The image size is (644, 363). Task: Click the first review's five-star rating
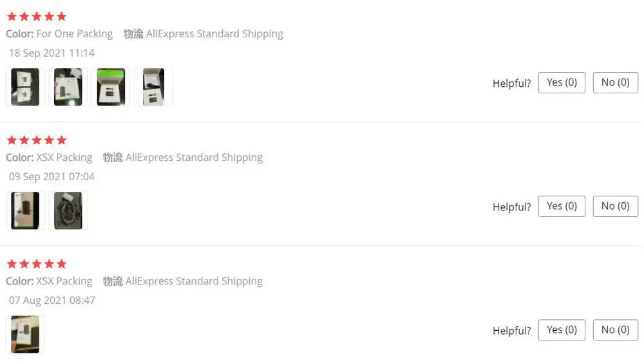point(37,16)
